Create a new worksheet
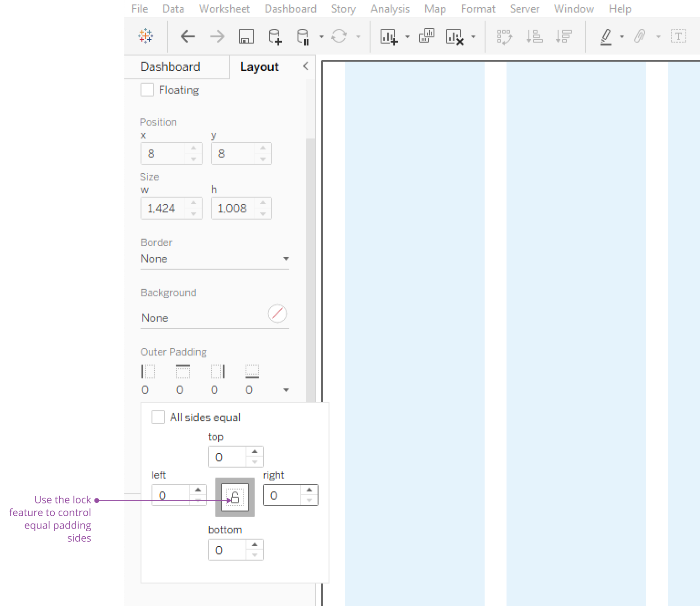The width and height of the screenshot is (700, 606). tap(389, 37)
